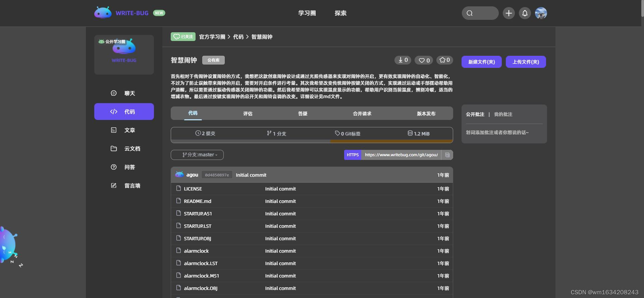Open the STARTUP.OBJ file

pyautogui.click(x=198, y=239)
